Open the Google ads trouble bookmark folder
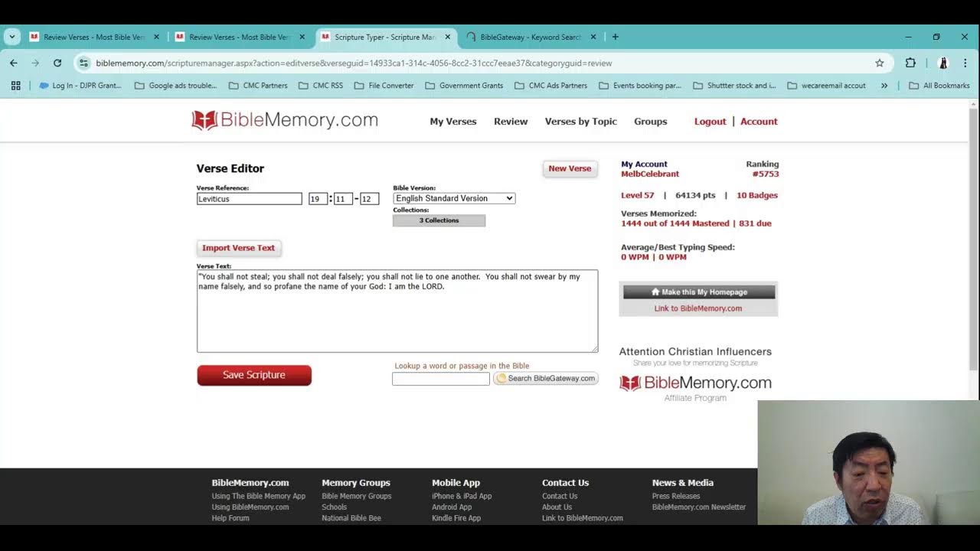The height and width of the screenshot is (551, 980). (175, 86)
